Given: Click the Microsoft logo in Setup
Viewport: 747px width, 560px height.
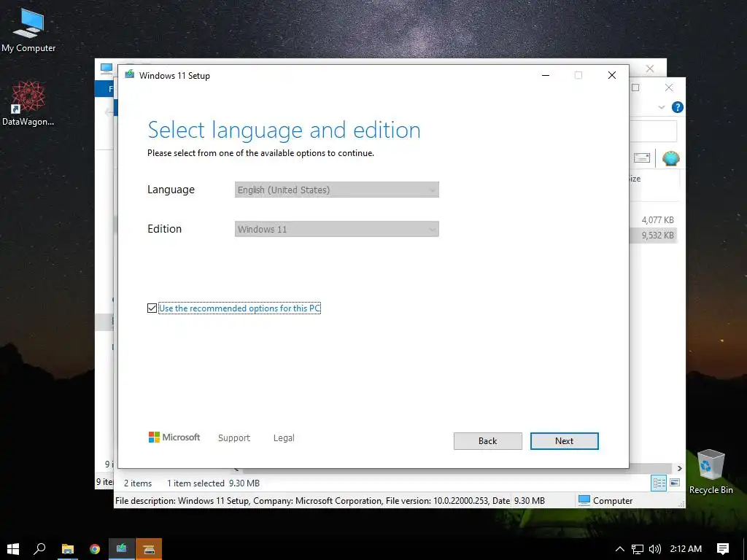Looking at the screenshot, I should [174, 437].
